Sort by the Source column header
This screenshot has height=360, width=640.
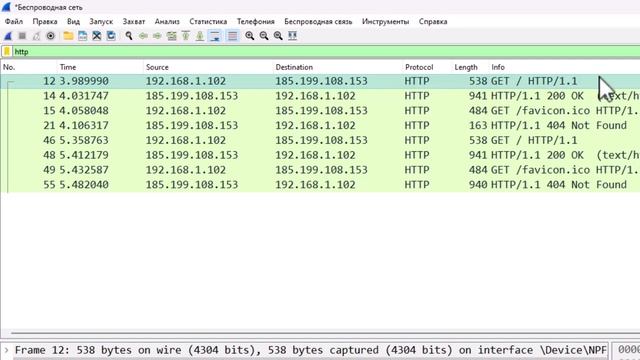(x=208, y=67)
